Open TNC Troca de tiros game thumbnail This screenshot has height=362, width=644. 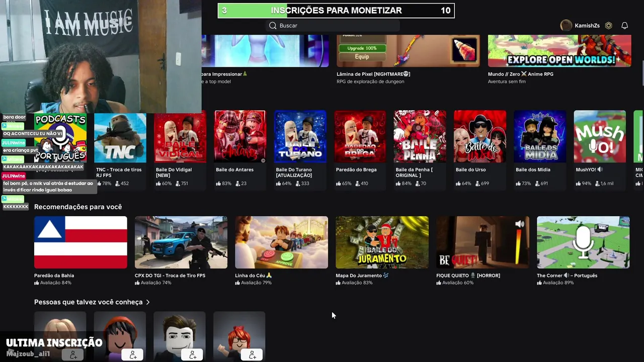click(120, 137)
